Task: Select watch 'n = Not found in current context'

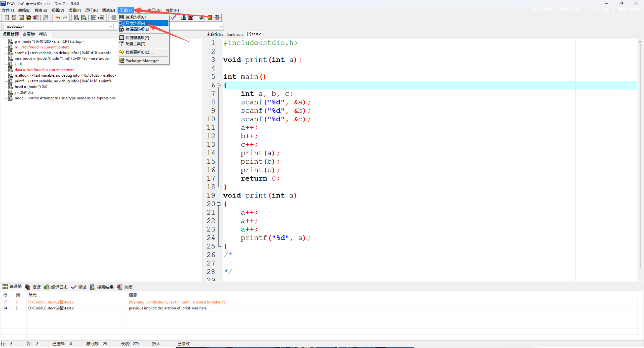Action: coord(42,47)
